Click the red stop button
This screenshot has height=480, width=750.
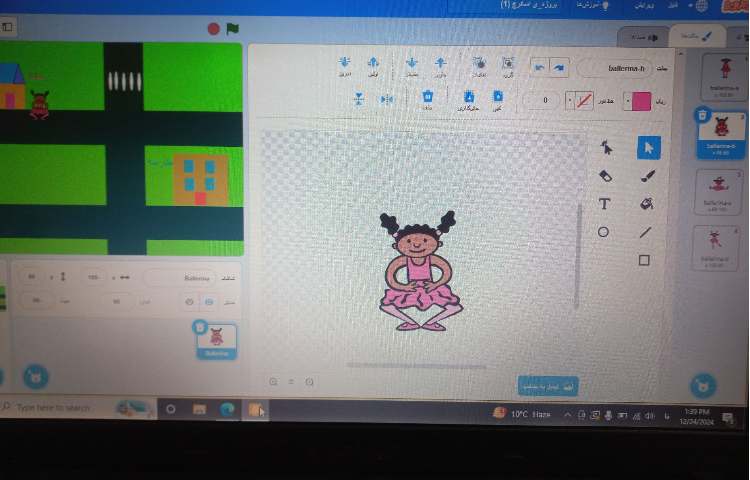213,29
